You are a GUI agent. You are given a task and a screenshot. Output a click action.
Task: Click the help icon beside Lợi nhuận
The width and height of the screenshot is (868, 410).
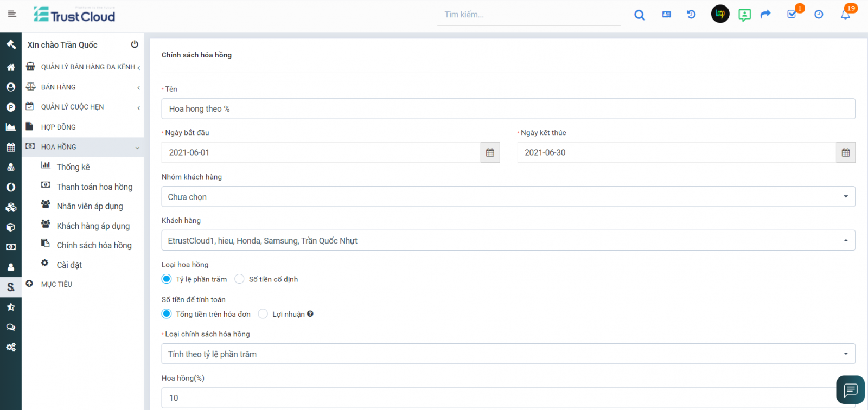pos(310,314)
